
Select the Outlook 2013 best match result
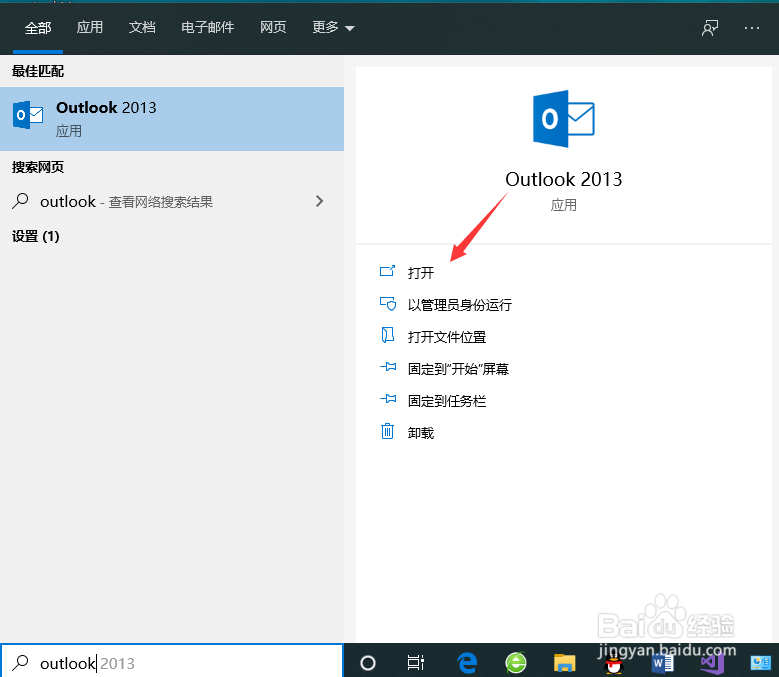pos(172,119)
